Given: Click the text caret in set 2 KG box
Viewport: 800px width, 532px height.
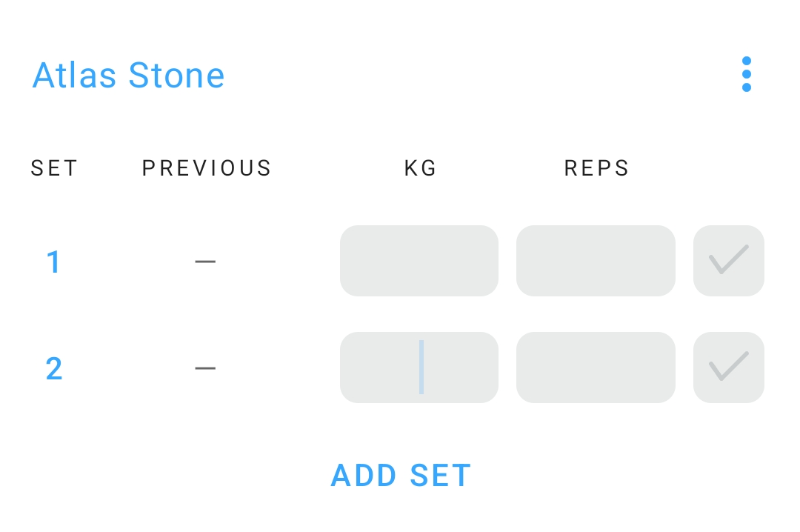Looking at the screenshot, I should click(x=421, y=368).
